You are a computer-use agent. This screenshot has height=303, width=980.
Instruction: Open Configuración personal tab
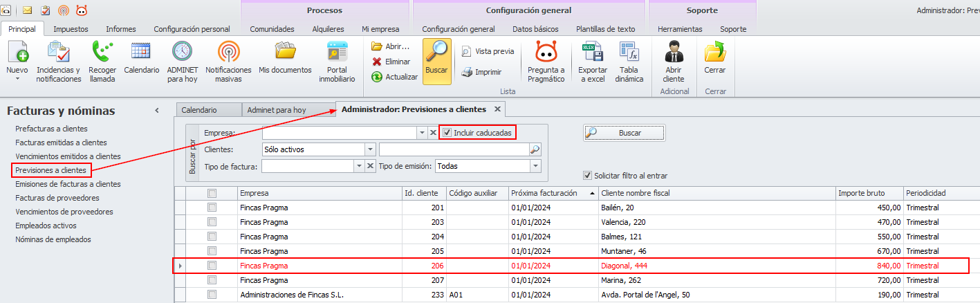click(192, 29)
